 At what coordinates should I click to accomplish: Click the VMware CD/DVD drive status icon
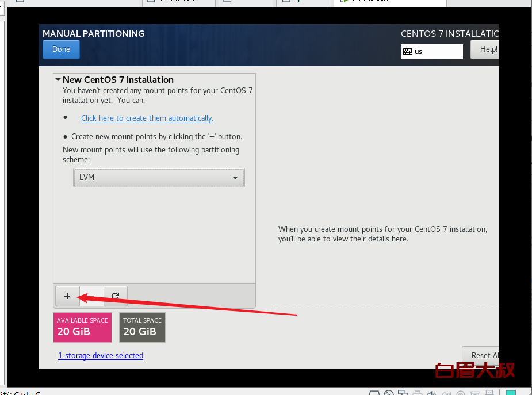coord(389,393)
